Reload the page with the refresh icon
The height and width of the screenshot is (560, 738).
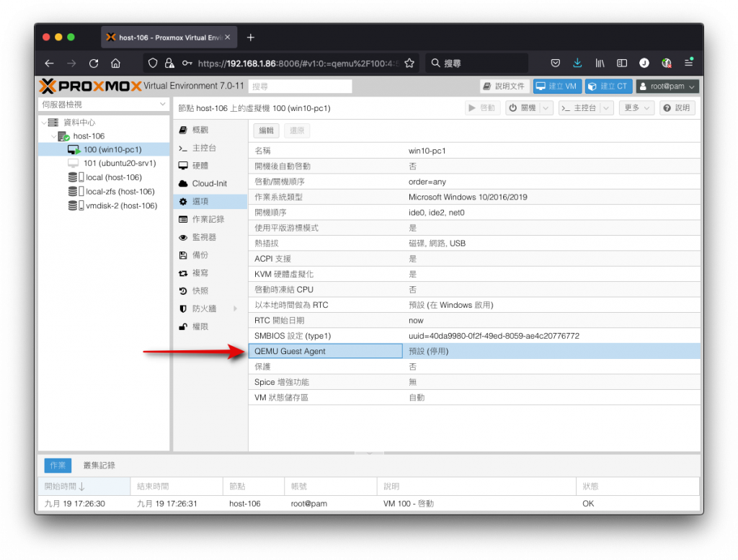pos(94,63)
